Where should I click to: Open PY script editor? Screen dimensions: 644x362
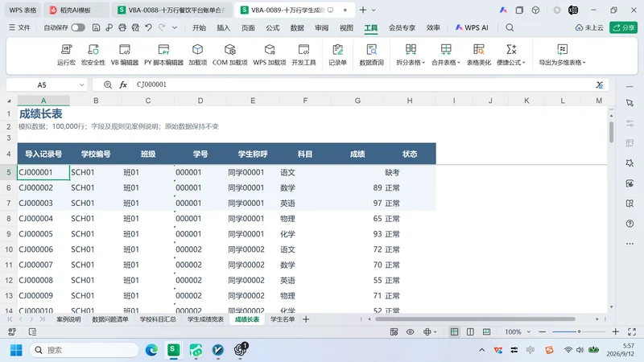[163, 55]
